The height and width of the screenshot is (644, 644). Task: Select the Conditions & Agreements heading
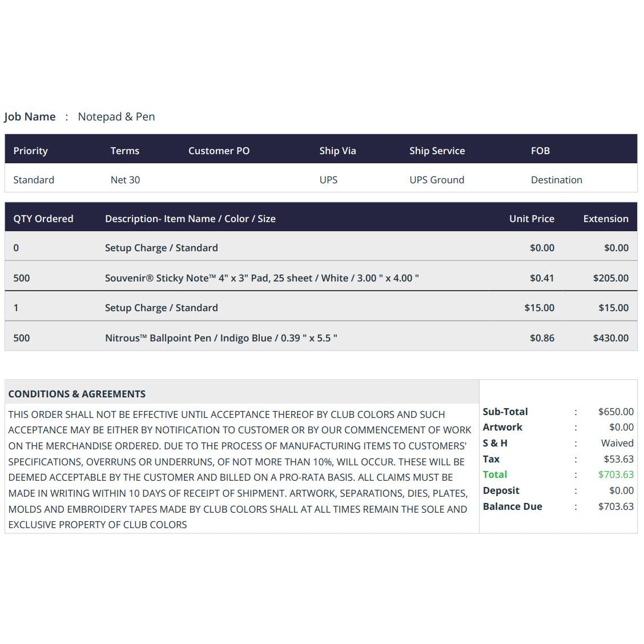point(77,394)
